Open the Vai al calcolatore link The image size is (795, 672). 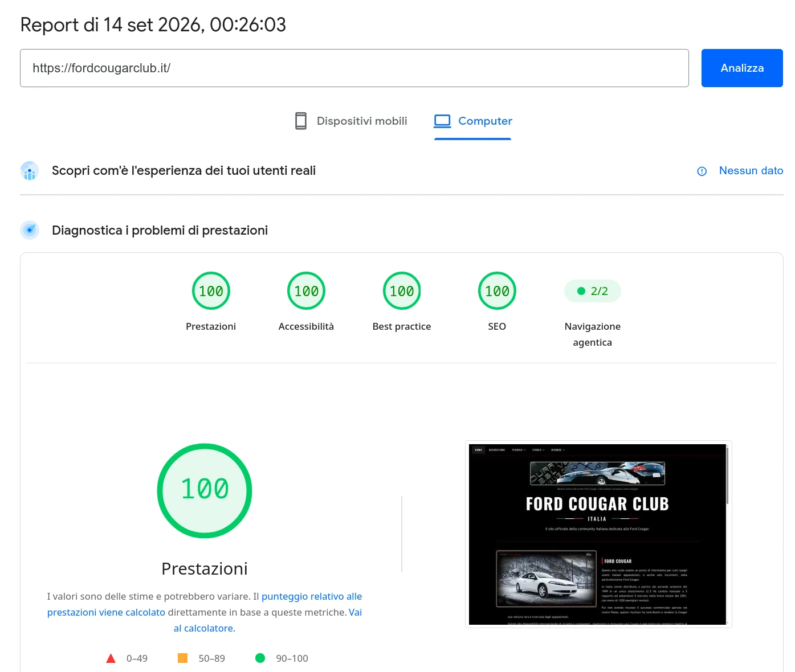point(268,620)
